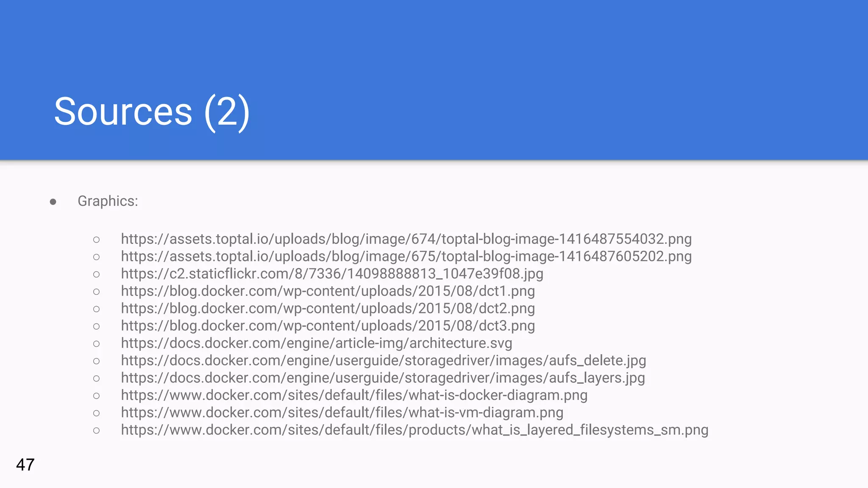Open the aufs_layers.jpg docs link
The height and width of the screenshot is (488, 868).
point(383,378)
